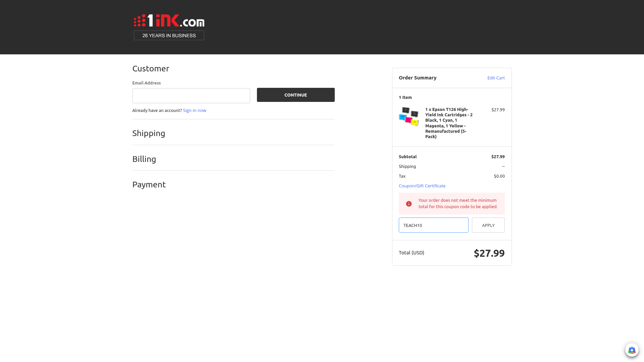
Task: Click the Epson T126 product title
Action: (x=449, y=123)
